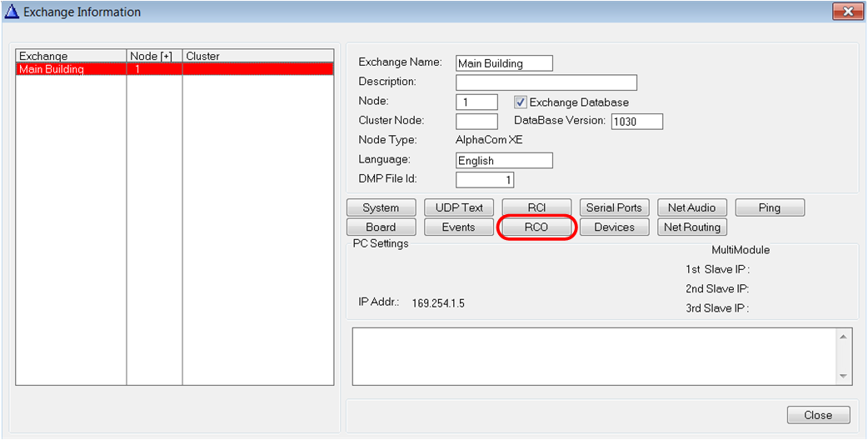Open RCI configuration

536,207
